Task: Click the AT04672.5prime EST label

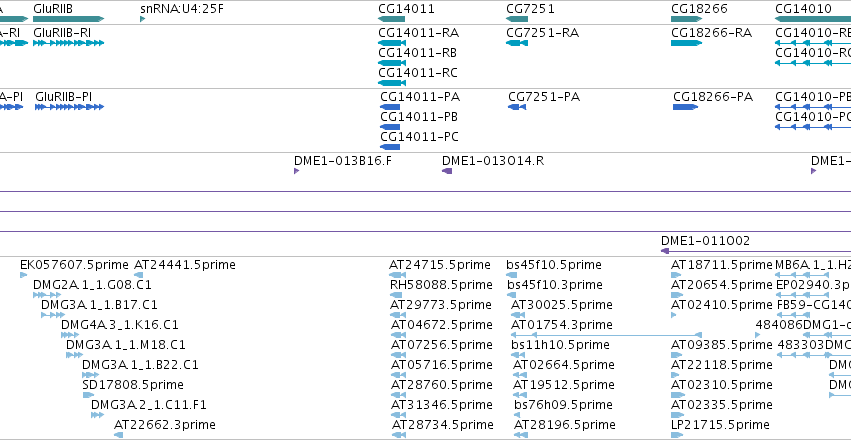Action: [x=442, y=325]
